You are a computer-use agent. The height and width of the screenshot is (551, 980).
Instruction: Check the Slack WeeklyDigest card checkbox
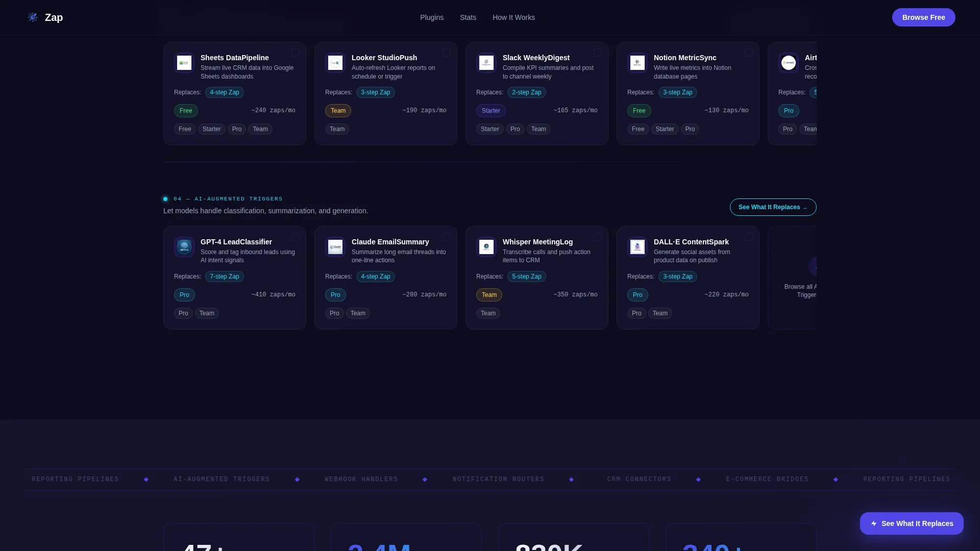coord(598,53)
